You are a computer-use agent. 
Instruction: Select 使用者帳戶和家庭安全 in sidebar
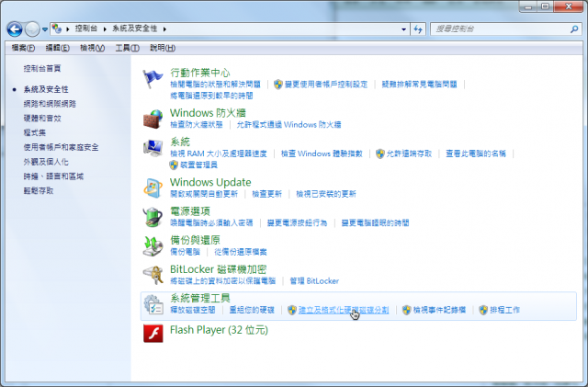(x=62, y=147)
